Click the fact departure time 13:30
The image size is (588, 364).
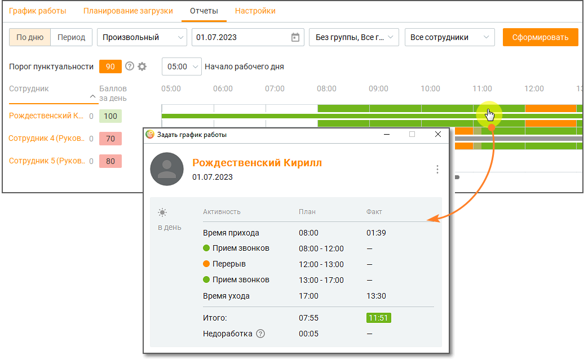(x=376, y=296)
